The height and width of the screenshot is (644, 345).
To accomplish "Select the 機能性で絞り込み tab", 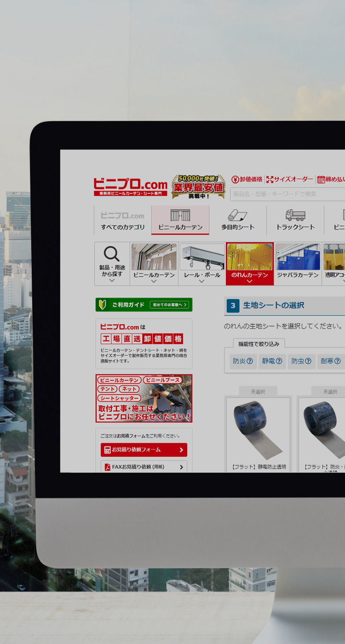I will point(259,344).
